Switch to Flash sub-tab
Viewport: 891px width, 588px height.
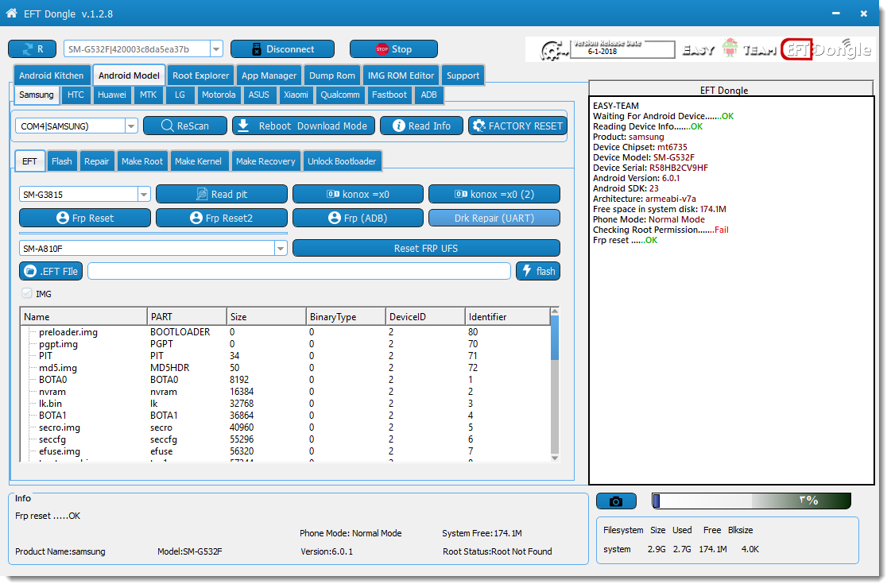[x=61, y=161]
